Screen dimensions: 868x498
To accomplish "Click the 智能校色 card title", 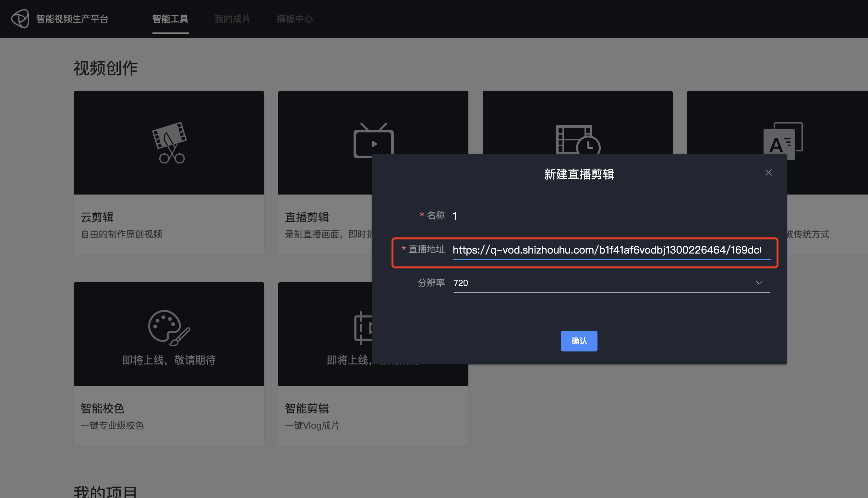I will pyautogui.click(x=102, y=409).
